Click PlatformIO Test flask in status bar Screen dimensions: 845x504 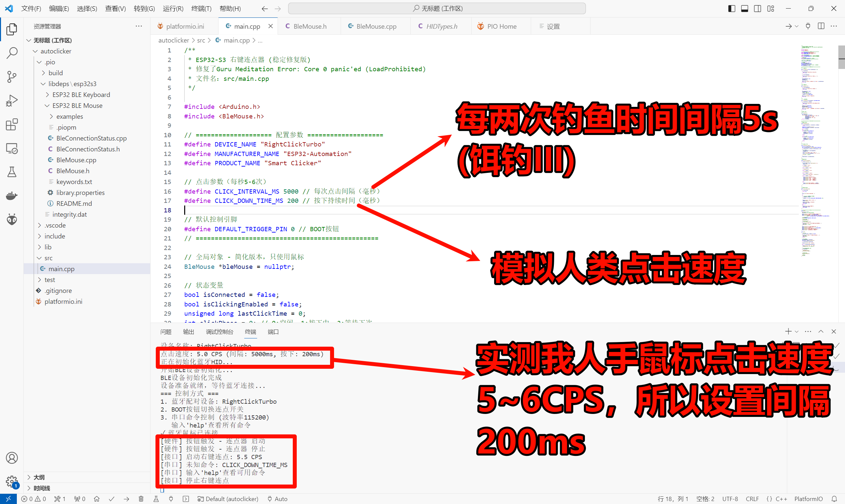click(156, 499)
